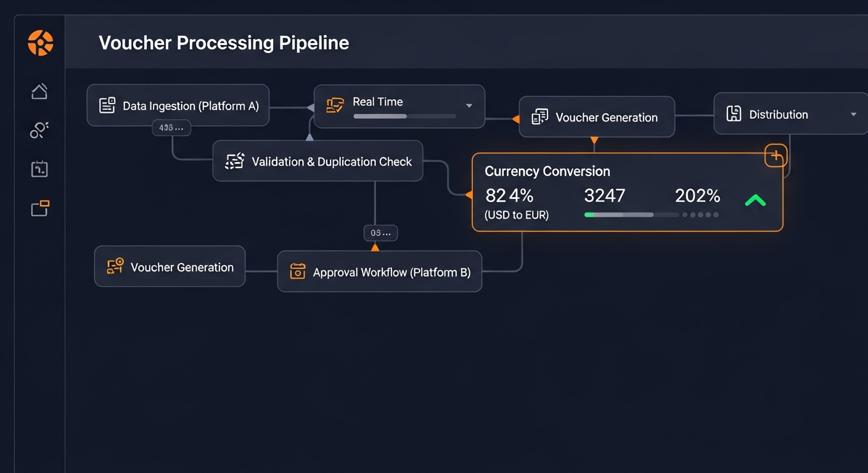Image resolution: width=868 pixels, height=473 pixels.
Task: Collapse Currency Conversion with green chevron
Action: 755,200
